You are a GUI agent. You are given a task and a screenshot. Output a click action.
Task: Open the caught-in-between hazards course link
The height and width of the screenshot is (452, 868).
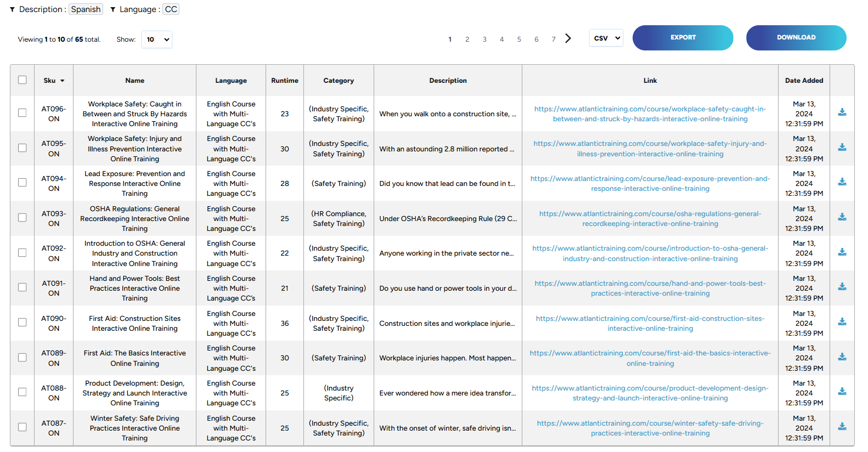[650, 114]
